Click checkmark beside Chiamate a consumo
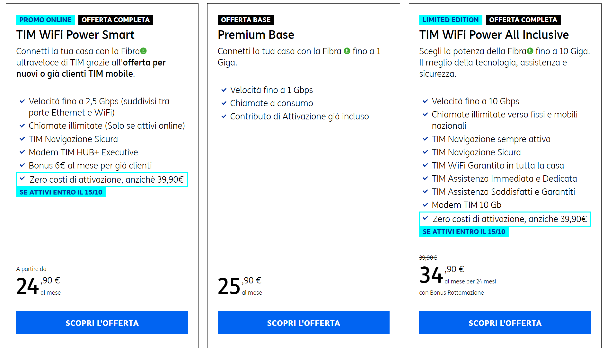The height and width of the screenshot is (364, 607). click(224, 103)
